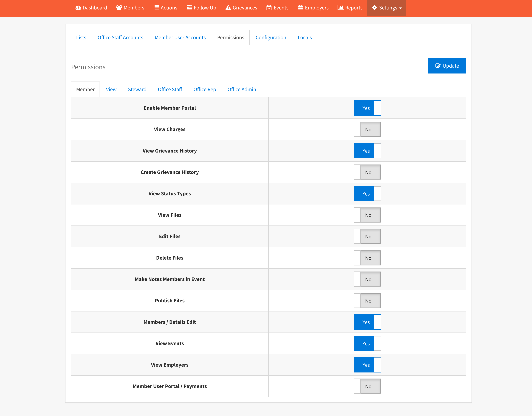The width and height of the screenshot is (532, 416).
Task: Open the Actions nav link
Action: [165, 8]
